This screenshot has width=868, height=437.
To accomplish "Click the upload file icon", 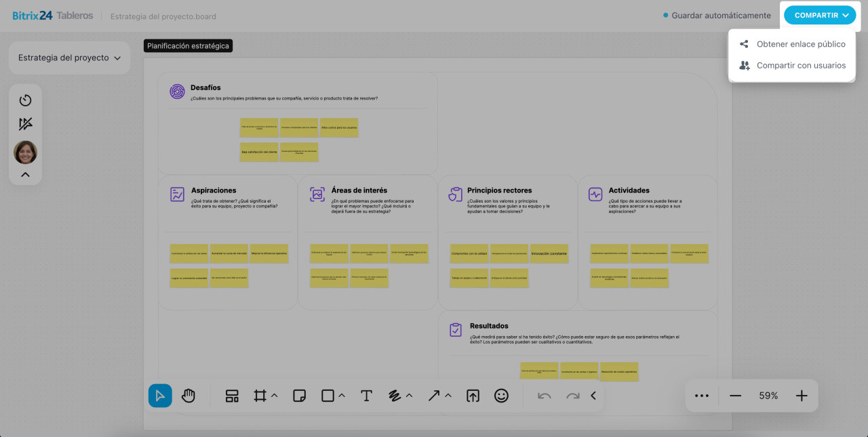I will pos(473,396).
